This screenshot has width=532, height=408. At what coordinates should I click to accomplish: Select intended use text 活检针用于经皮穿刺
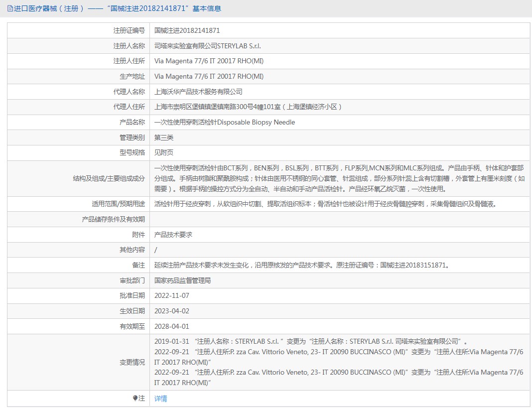tap(326, 204)
